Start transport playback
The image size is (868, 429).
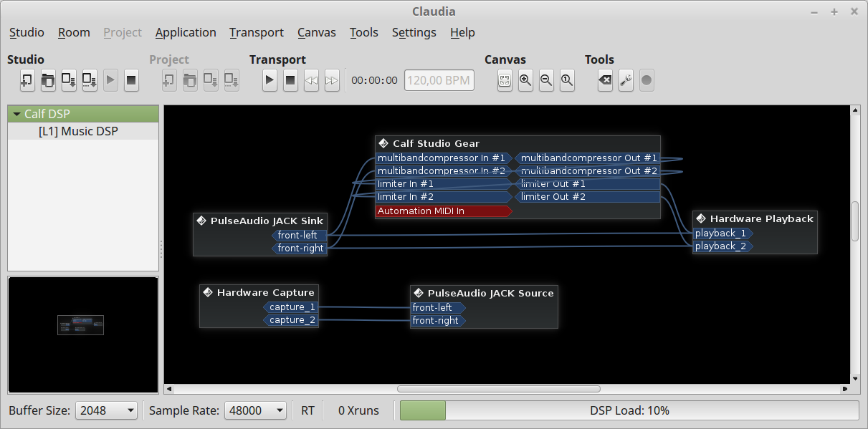pyautogui.click(x=270, y=80)
